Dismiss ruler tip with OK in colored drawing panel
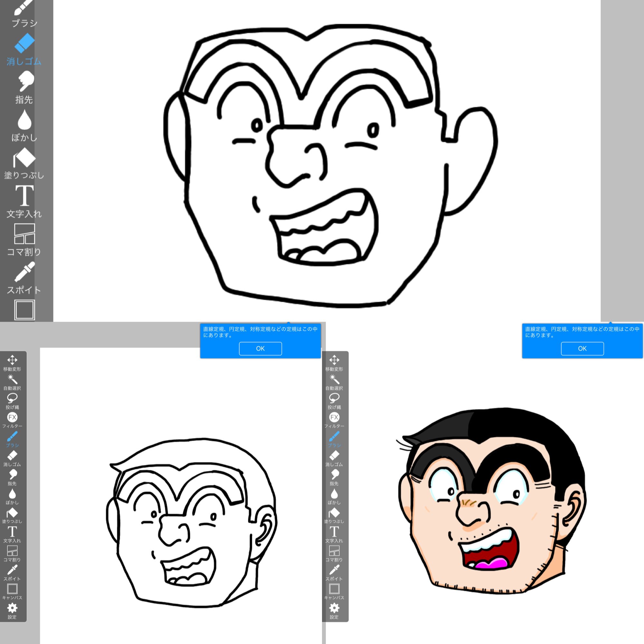 582,348
